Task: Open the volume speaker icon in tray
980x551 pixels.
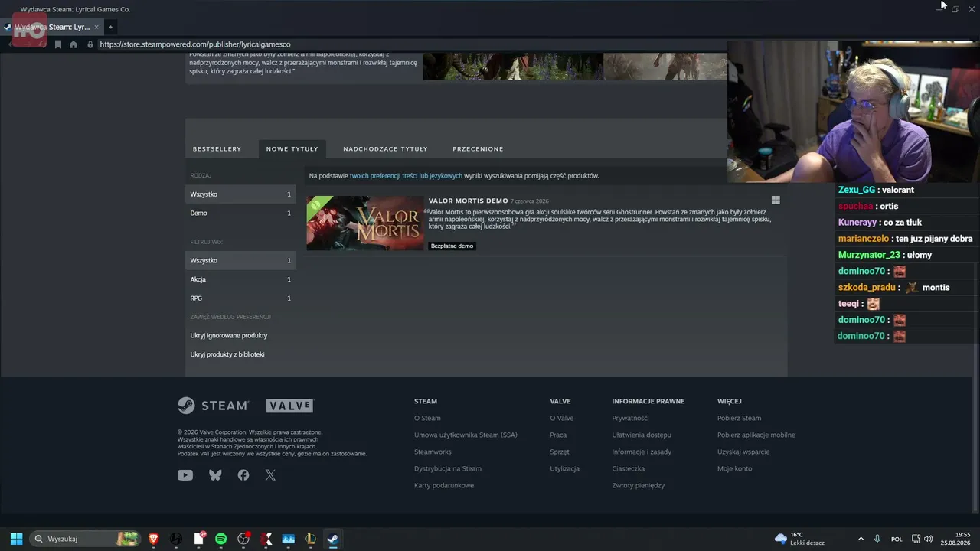Action: 929,539
